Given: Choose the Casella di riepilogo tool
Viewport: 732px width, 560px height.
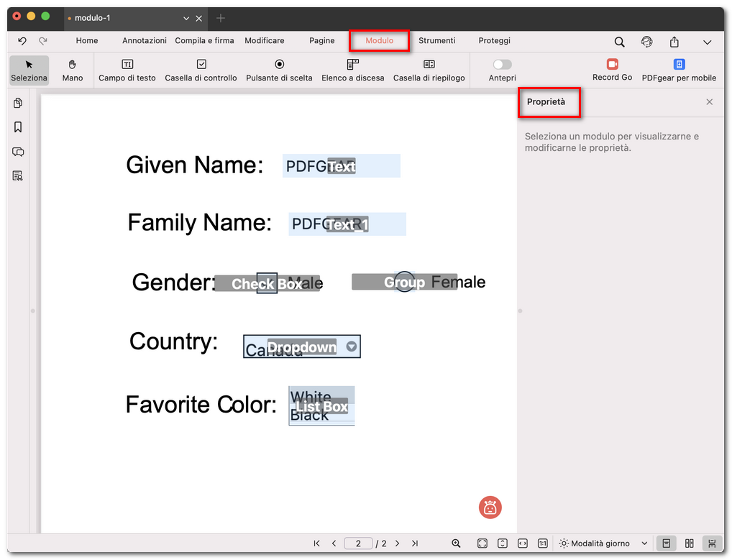Looking at the screenshot, I should (429, 70).
